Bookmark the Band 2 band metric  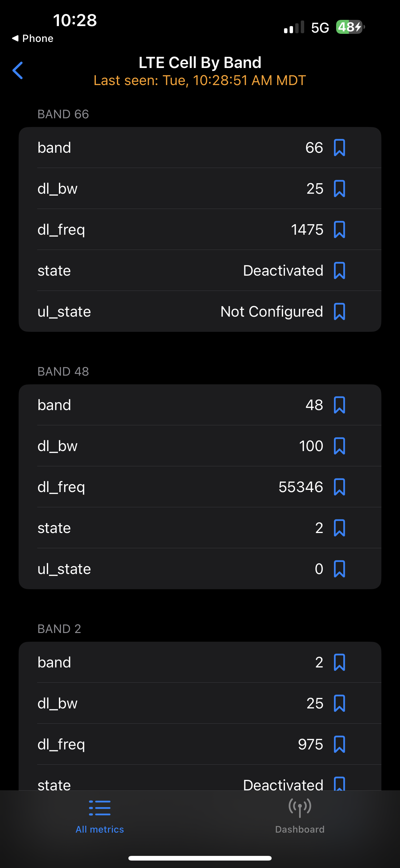coord(339,662)
